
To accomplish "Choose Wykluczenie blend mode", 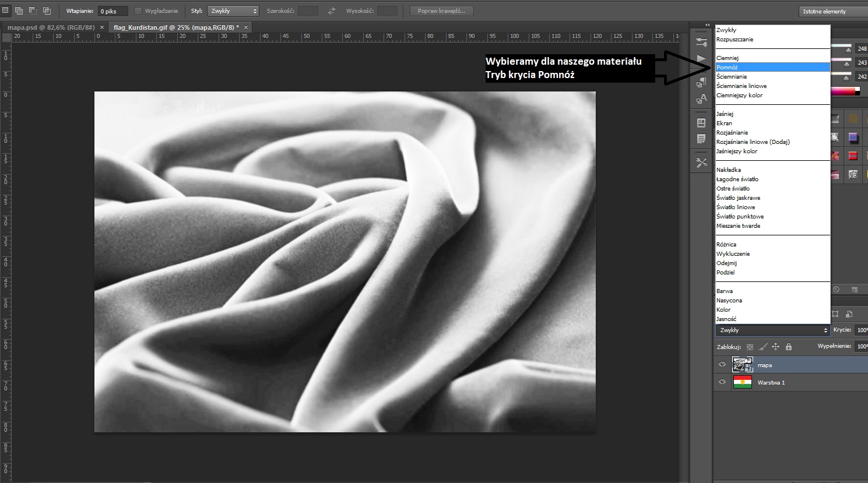I will point(772,253).
